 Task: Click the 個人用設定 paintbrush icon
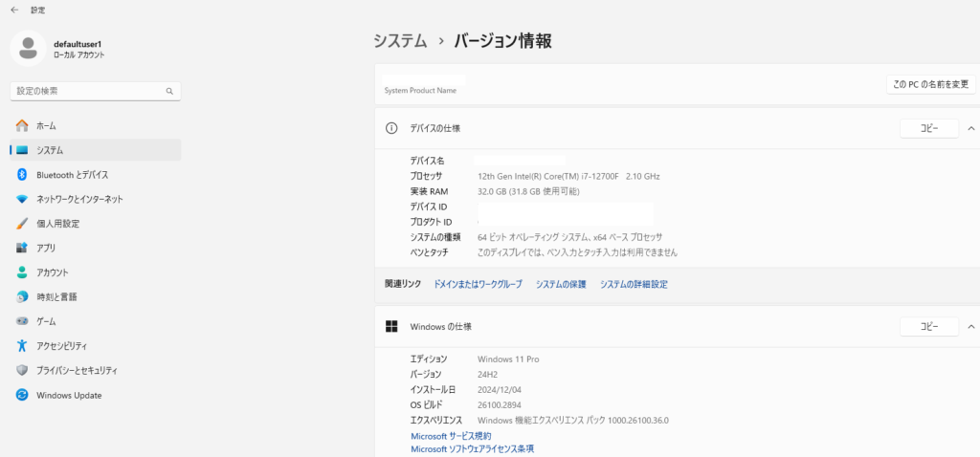[22, 224]
